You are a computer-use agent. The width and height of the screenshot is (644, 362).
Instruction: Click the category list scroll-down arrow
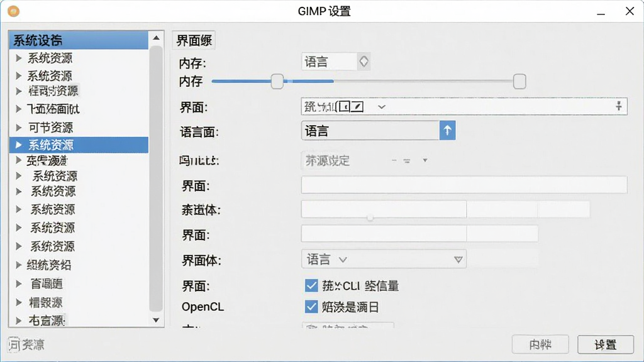click(156, 320)
